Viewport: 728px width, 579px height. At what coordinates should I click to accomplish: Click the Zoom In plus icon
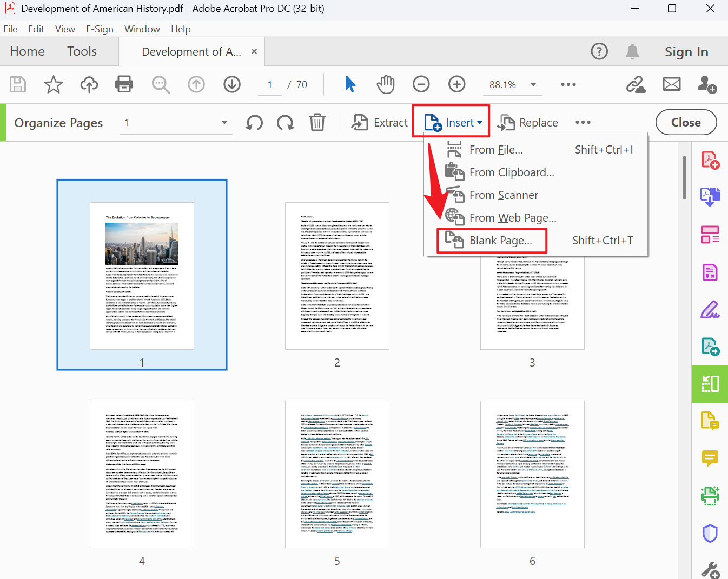[457, 84]
